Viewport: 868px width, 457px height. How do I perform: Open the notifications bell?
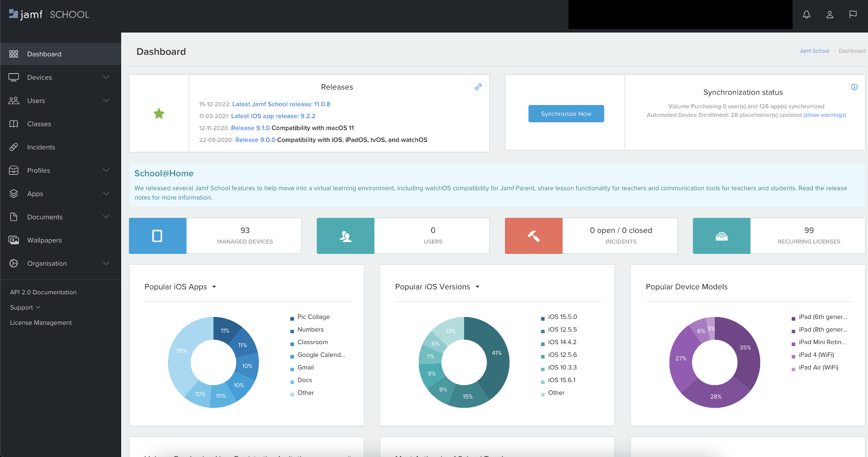806,14
